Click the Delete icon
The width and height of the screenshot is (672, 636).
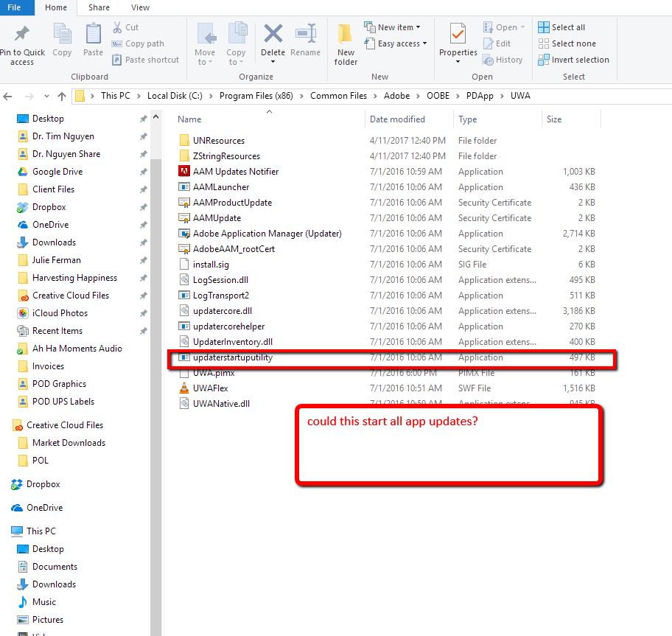click(x=273, y=41)
